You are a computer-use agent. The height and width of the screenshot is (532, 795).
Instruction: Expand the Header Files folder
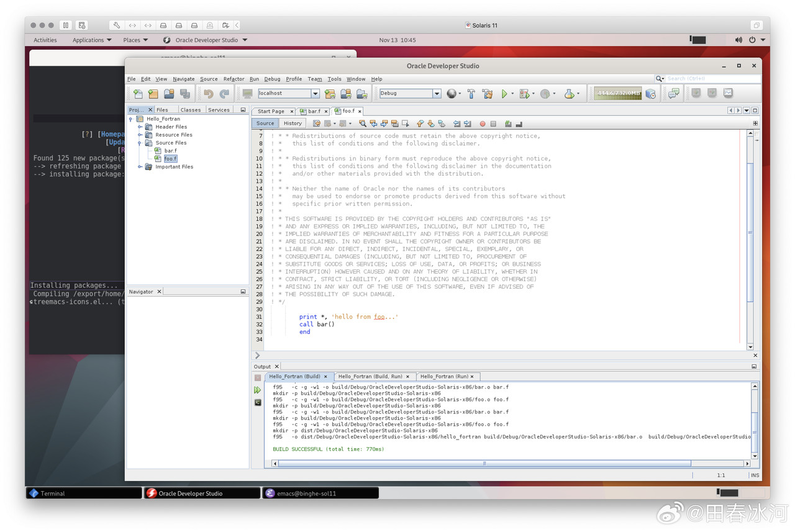(140, 127)
